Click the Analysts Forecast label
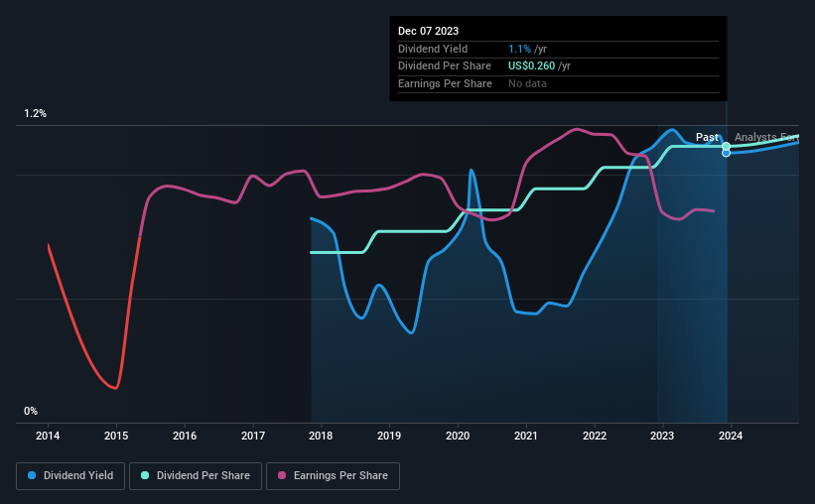This screenshot has width=815, height=504. (766, 137)
